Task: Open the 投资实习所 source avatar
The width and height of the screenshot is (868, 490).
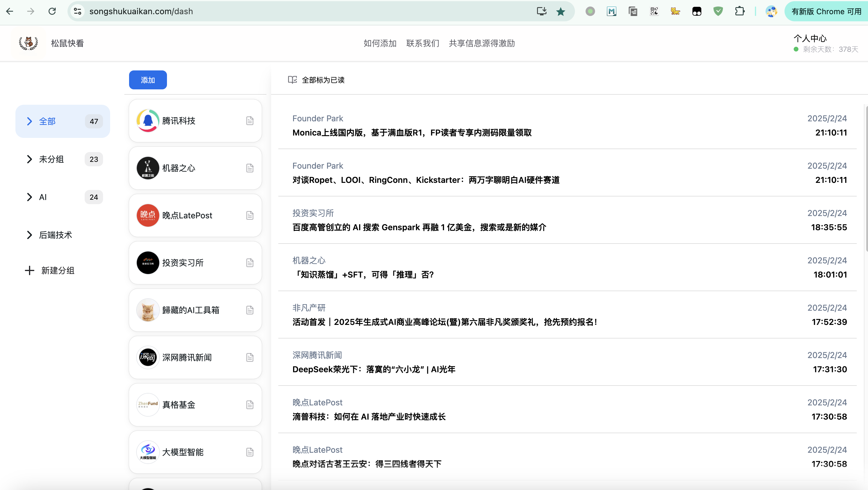Action: pyautogui.click(x=148, y=263)
